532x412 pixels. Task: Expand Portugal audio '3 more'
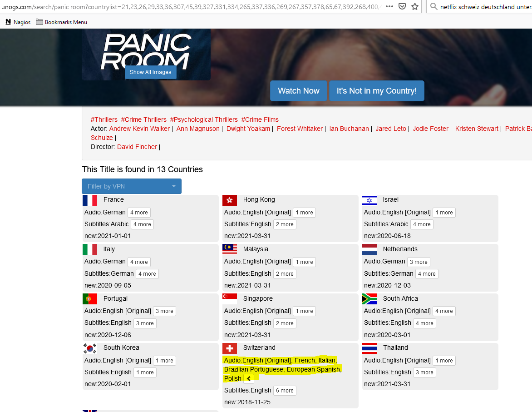165,311
